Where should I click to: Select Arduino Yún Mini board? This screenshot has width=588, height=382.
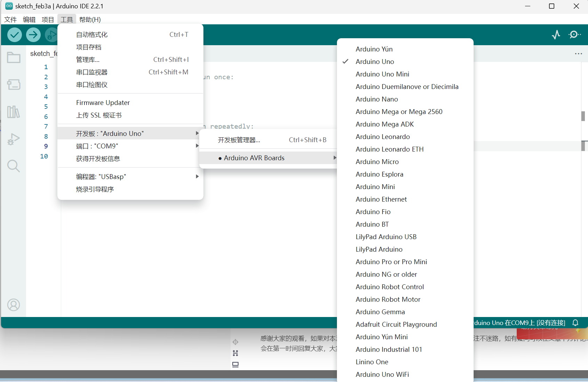coord(405,337)
